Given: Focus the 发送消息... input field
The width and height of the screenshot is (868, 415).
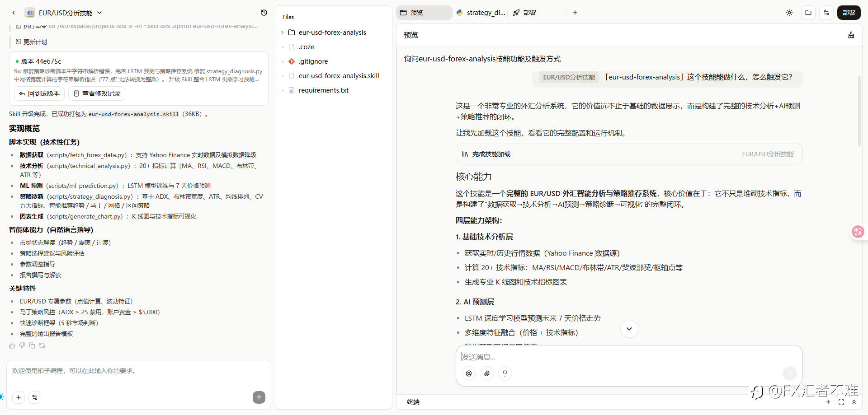Looking at the screenshot, I should point(629,357).
